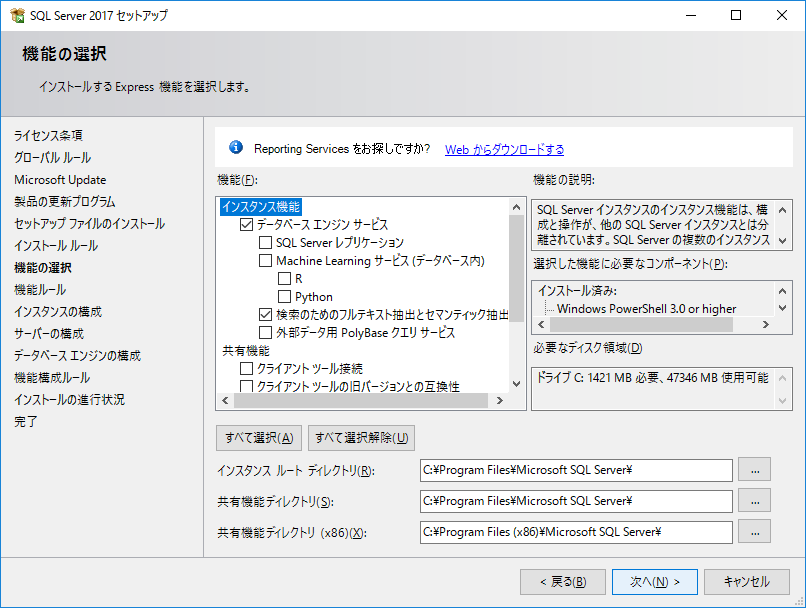Close the SQL Server setup window
Image resolution: width=806 pixels, height=608 pixels.
782,15
